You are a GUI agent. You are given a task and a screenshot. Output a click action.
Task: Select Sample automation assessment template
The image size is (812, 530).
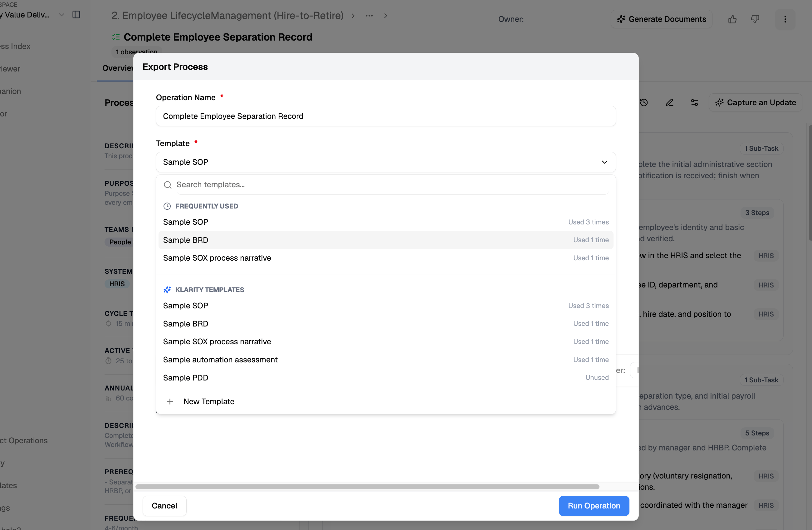coord(385,360)
